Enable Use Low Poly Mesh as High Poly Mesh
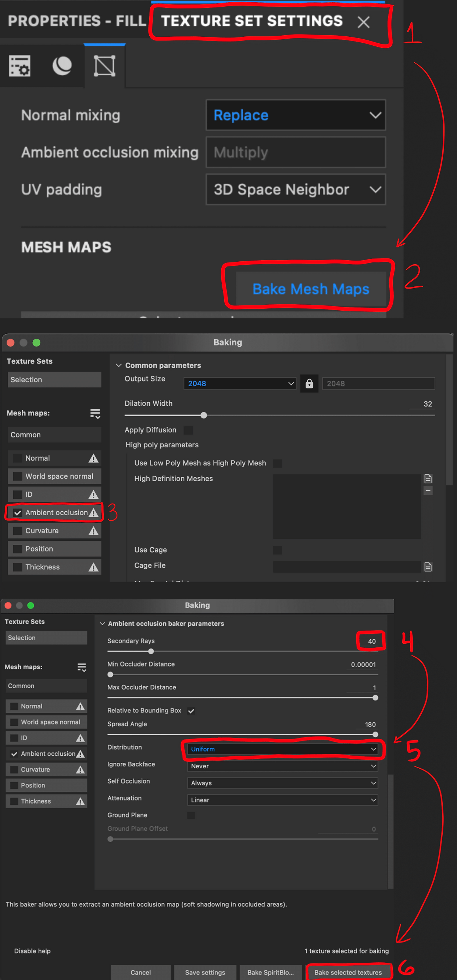Viewport: 457px width, 980px height. (x=278, y=463)
